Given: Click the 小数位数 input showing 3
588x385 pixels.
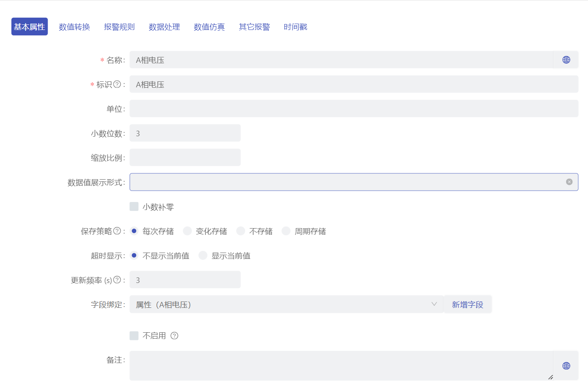Looking at the screenshot, I should click(185, 133).
